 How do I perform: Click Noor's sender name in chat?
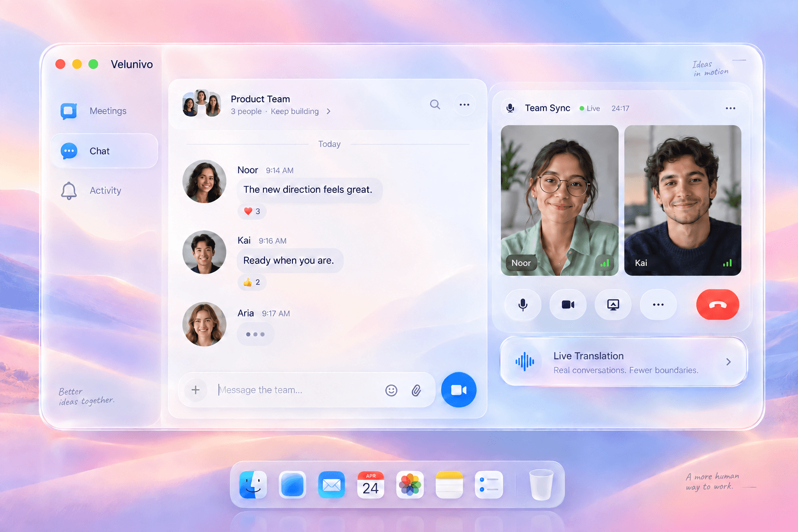[248, 170]
